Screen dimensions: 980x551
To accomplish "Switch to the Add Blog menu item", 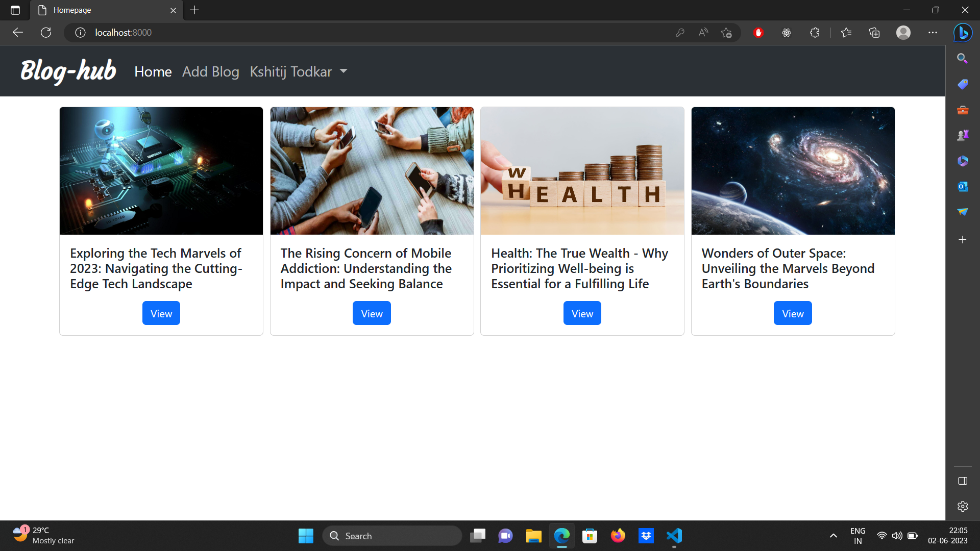I will 210,71.
